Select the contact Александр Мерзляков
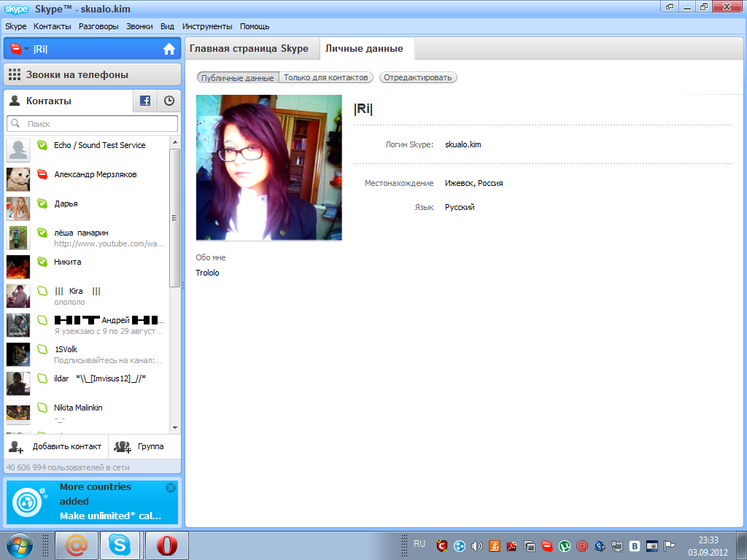This screenshot has height=560, width=747. coord(87,179)
